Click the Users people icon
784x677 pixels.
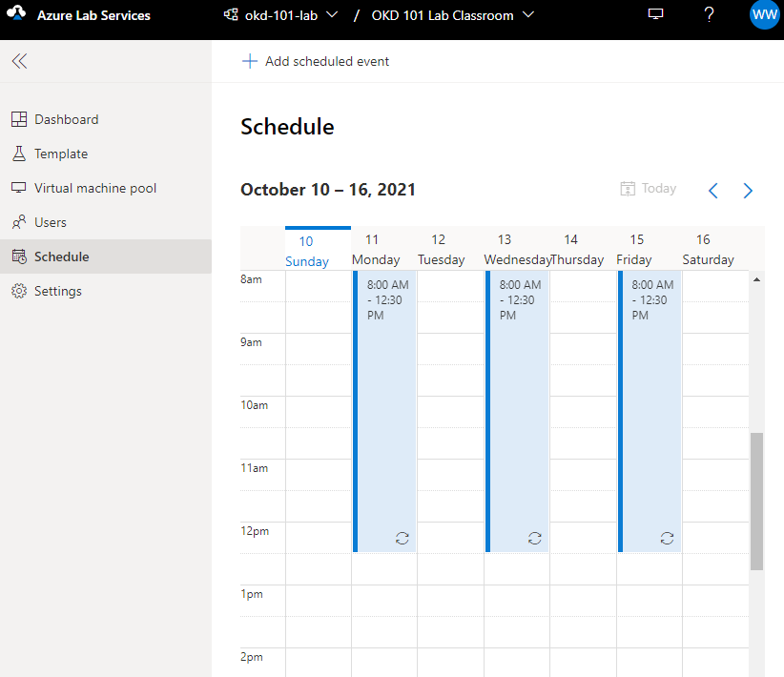point(19,222)
